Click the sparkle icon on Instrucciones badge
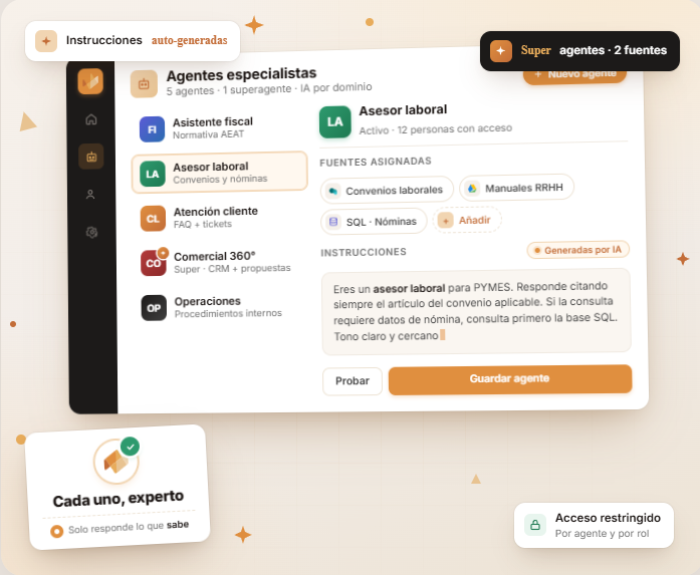 click(46, 41)
